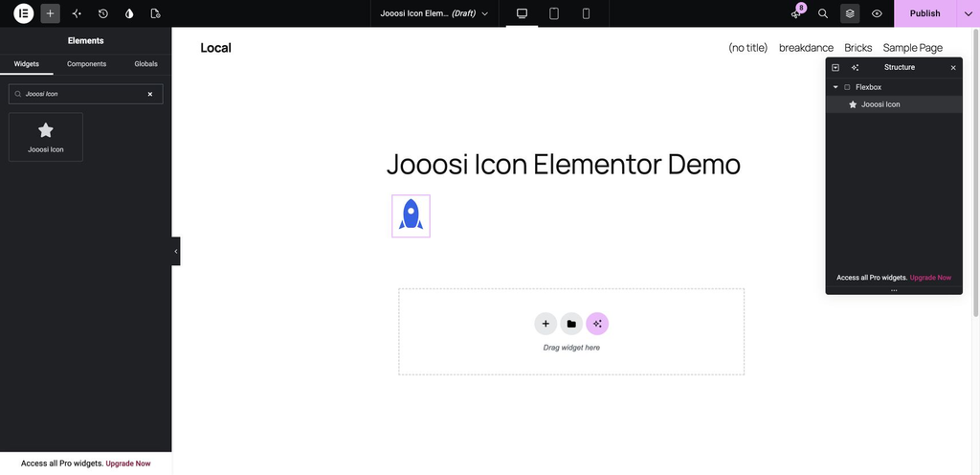Screen dimensions: 980x475
Task: Open the (no title) menu link
Action: pyautogui.click(x=748, y=48)
